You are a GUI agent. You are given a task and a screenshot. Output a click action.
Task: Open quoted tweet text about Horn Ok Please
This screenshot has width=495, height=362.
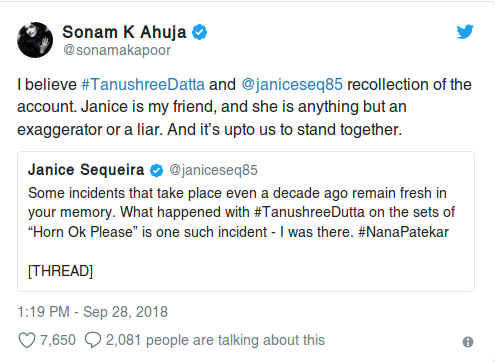241,213
